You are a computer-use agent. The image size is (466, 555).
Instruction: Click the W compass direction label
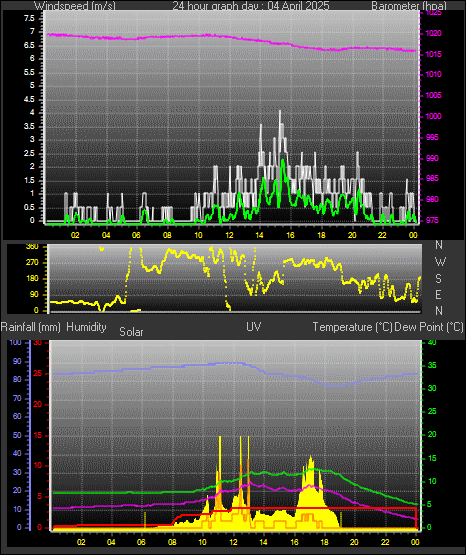(440, 262)
